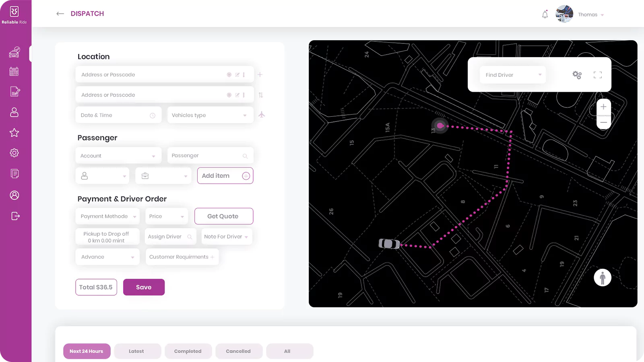644x362 pixels.
Task: Select the Cancelled tab
Action: 238,351
